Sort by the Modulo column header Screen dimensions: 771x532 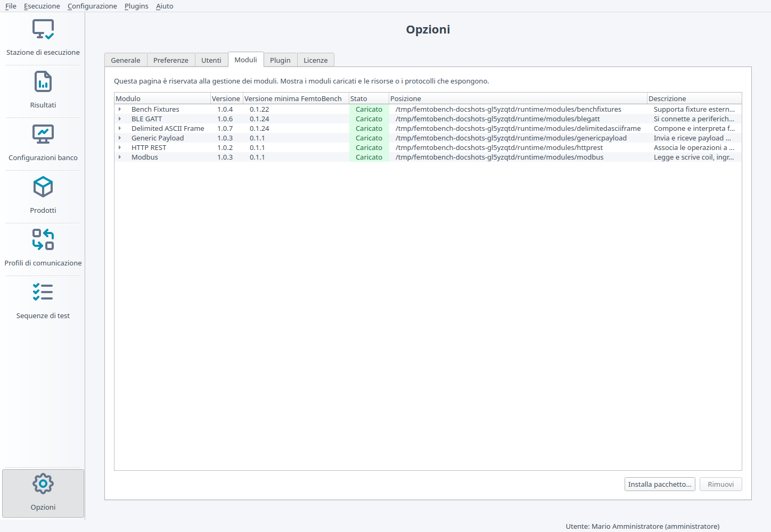(162, 98)
